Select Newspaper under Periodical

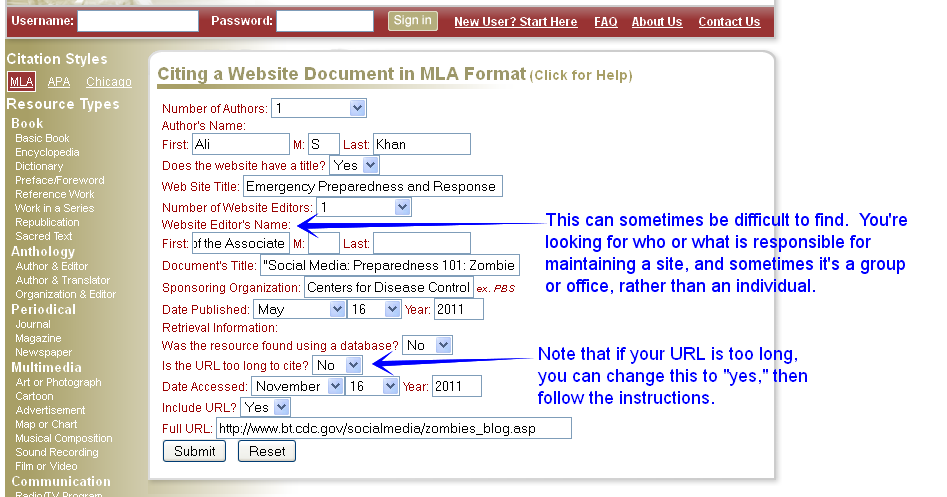pos(43,352)
